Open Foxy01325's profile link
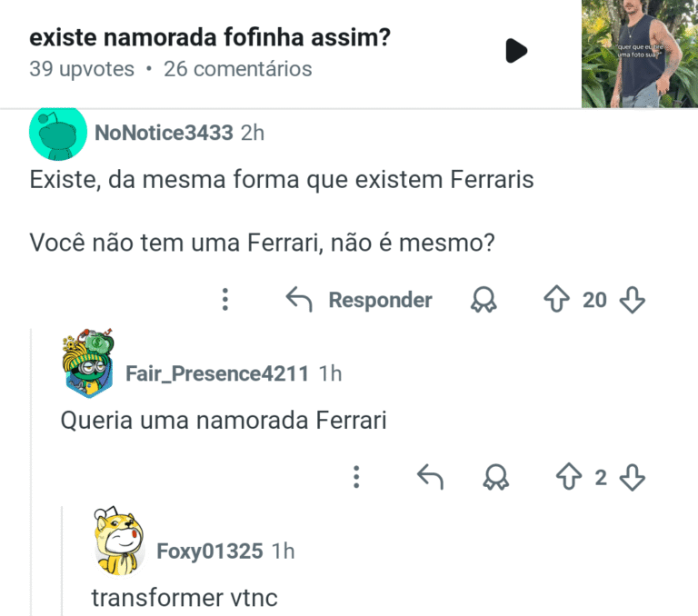The height and width of the screenshot is (616, 698). point(209,551)
